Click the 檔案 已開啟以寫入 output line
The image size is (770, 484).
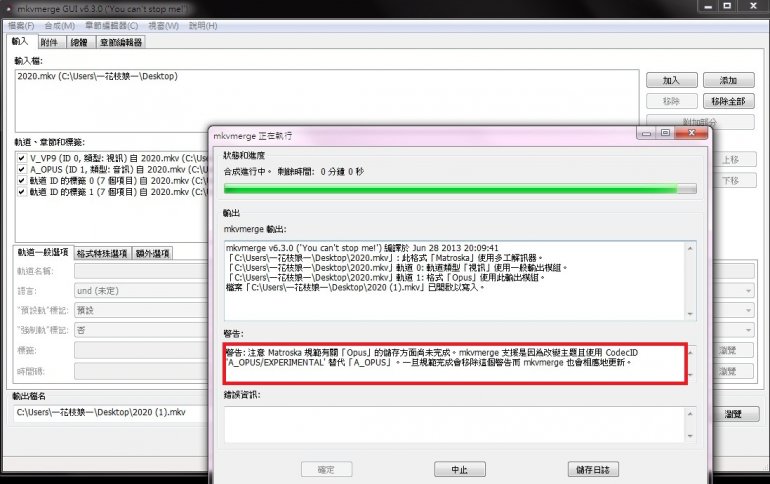[x=355, y=287]
